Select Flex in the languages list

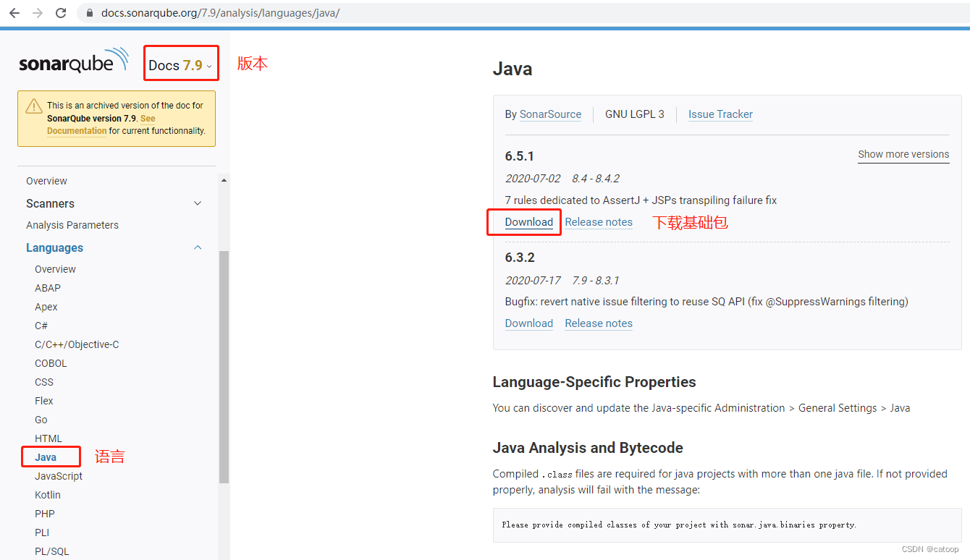44,401
